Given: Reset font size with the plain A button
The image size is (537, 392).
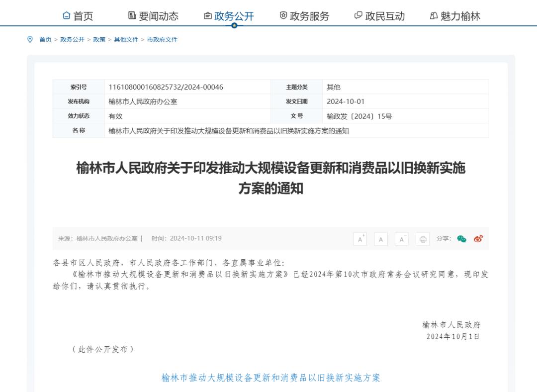Looking at the screenshot, I should tap(381, 239).
